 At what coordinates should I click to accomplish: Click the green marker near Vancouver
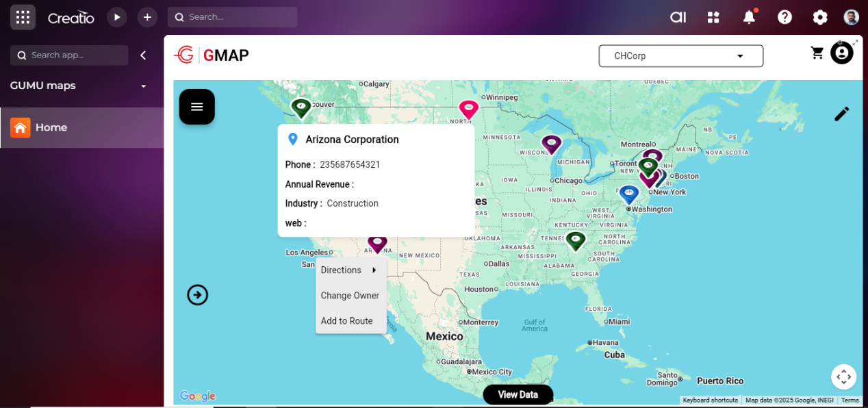pyautogui.click(x=301, y=108)
